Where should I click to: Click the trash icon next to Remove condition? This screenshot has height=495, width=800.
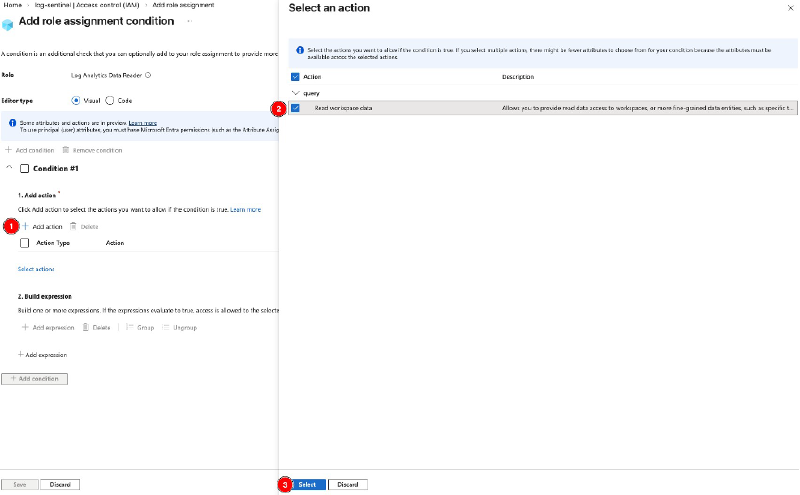point(66,150)
